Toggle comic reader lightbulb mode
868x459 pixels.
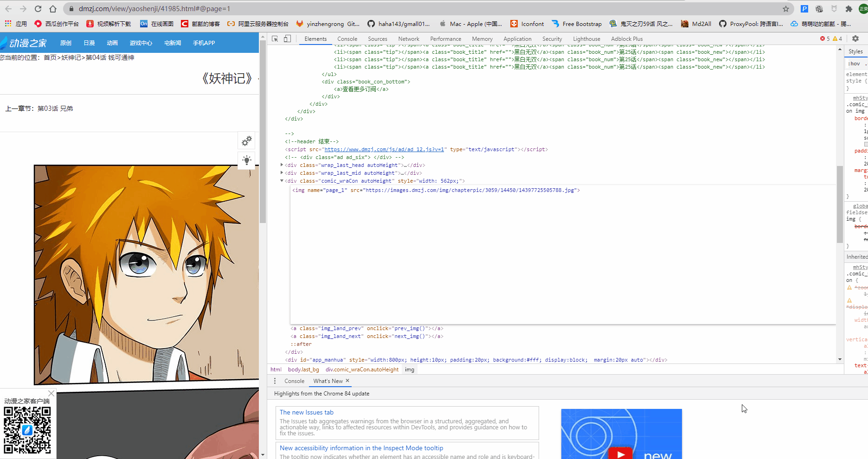click(x=247, y=160)
